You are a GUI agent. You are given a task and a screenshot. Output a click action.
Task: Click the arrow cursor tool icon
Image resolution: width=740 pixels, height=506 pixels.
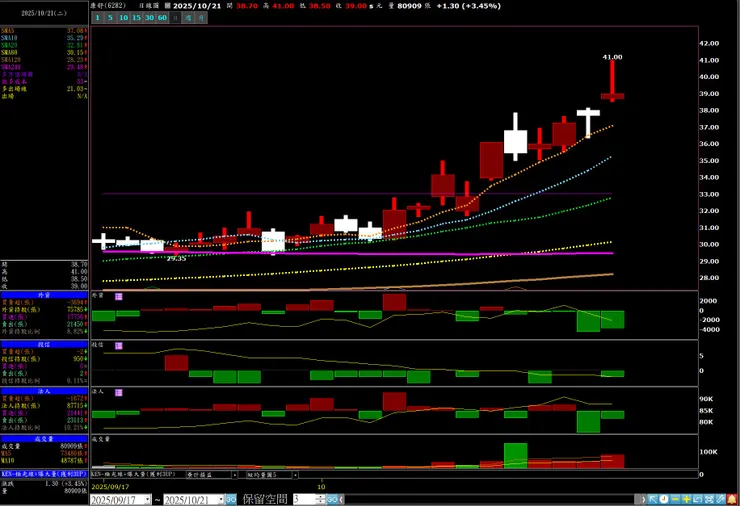653,499
